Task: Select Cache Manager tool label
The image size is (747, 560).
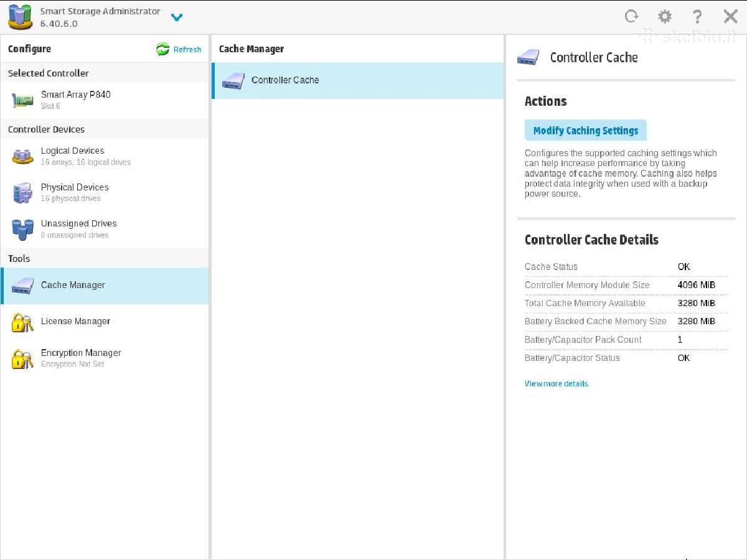Action: click(73, 285)
